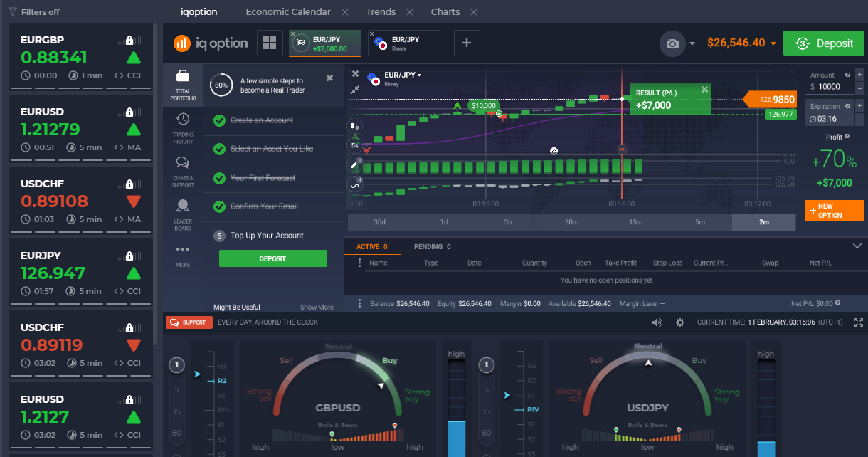Open settings via the gear icon
This screenshot has width=868, height=457.
tap(680, 322)
